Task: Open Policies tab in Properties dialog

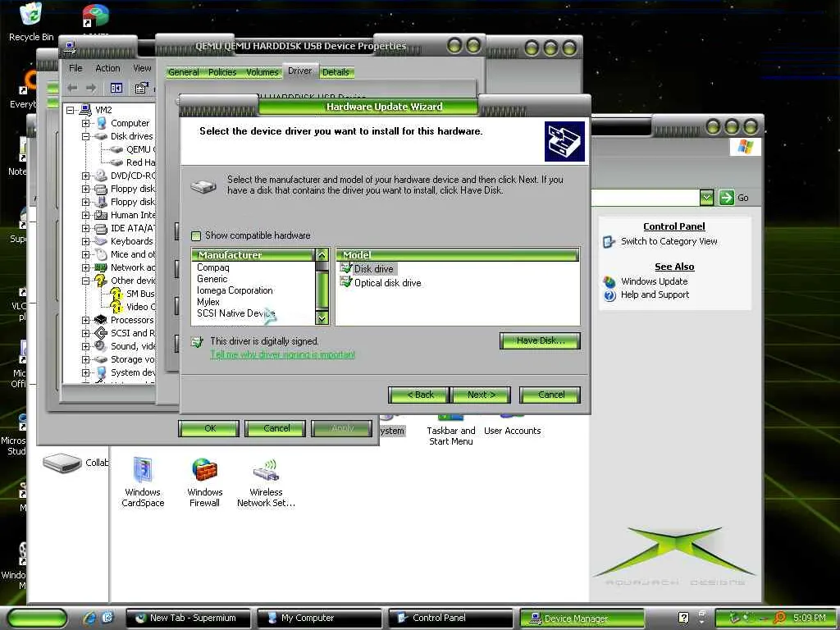Action: pos(222,72)
